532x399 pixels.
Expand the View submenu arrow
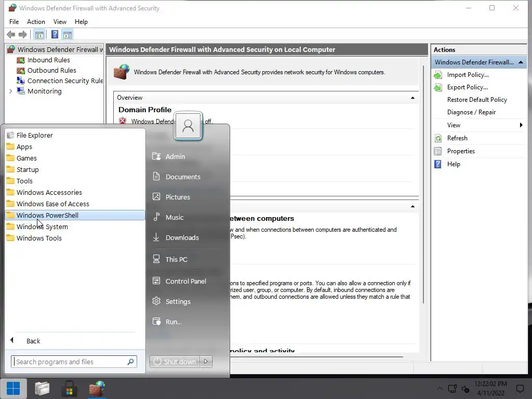pyautogui.click(x=521, y=125)
